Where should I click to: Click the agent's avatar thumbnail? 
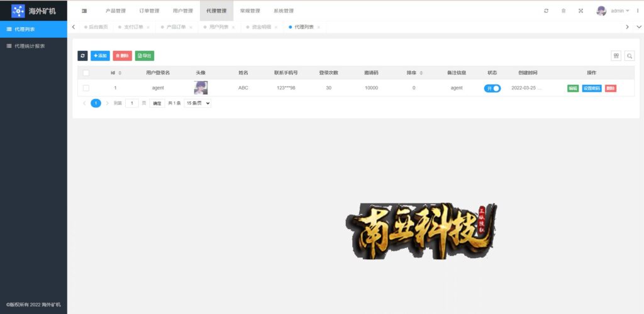coord(201,88)
